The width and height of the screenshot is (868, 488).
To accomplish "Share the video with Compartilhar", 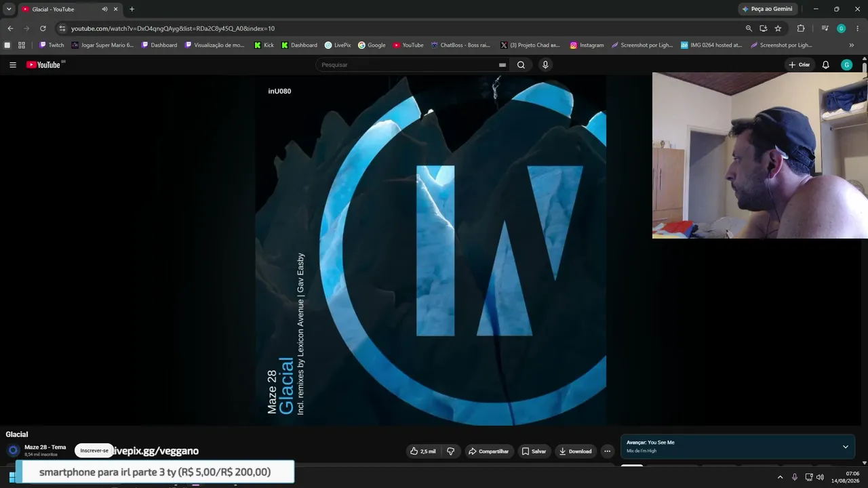I will tap(488, 451).
